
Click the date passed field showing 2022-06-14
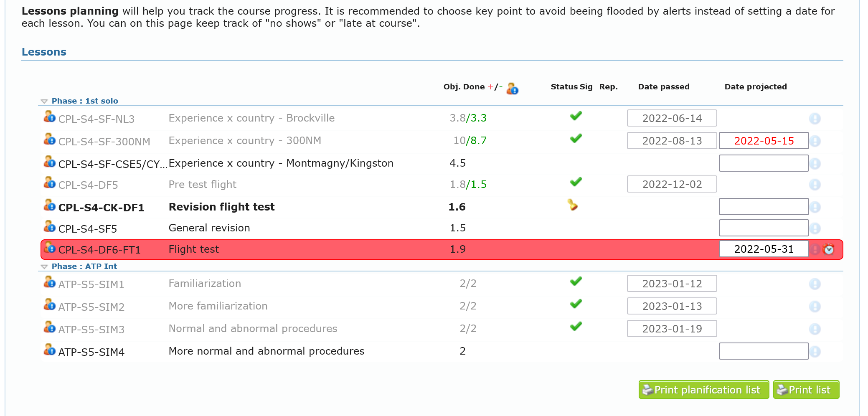pyautogui.click(x=672, y=118)
